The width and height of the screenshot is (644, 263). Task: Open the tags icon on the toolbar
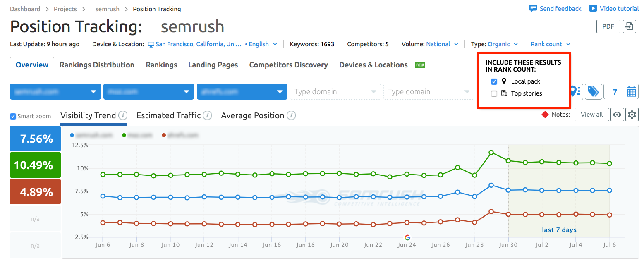(x=594, y=91)
